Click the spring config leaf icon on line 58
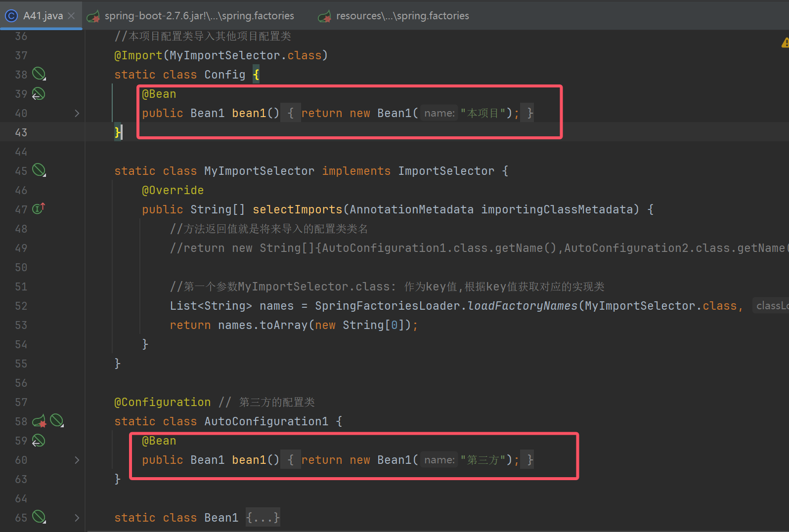 coord(39,421)
